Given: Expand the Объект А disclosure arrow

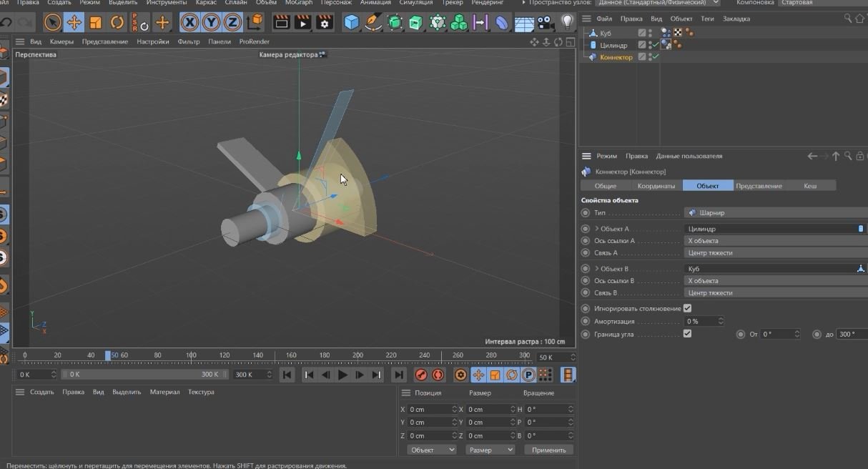Looking at the screenshot, I should coord(597,229).
